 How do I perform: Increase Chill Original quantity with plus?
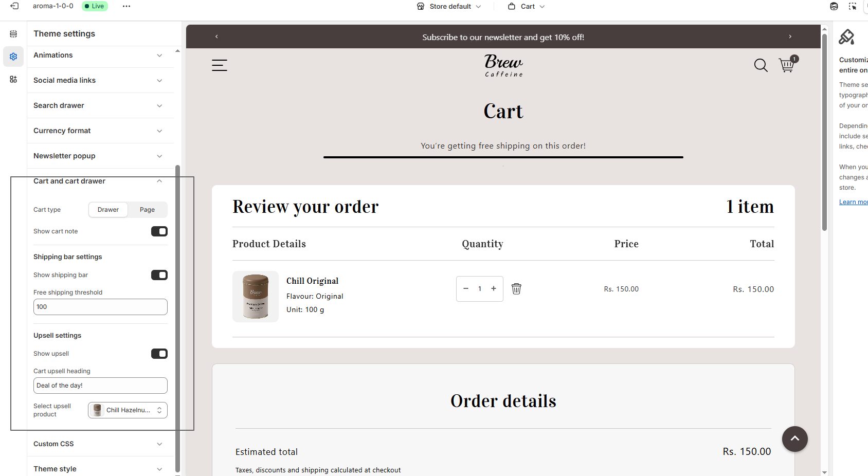click(x=494, y=288)
